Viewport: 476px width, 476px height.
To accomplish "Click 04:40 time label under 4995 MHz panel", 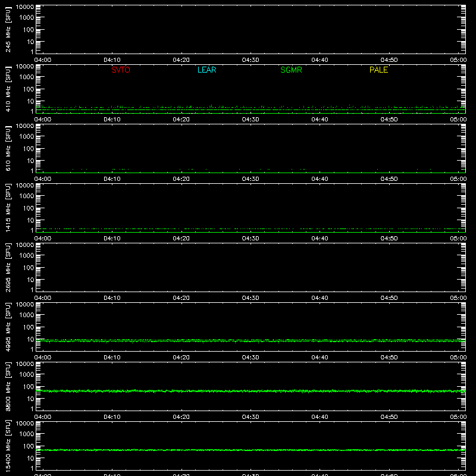I will tap(320, 358).
